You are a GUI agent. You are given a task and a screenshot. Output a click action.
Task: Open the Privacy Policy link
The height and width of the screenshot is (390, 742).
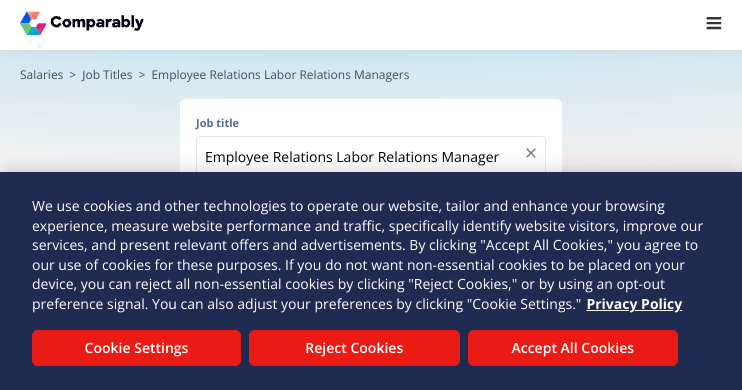tap(634, 304)
